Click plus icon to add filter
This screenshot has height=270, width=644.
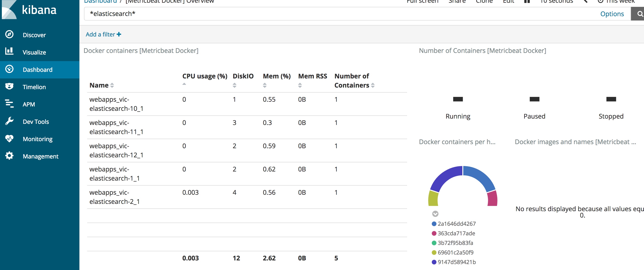pyautogui.click(x=119, y=34)
